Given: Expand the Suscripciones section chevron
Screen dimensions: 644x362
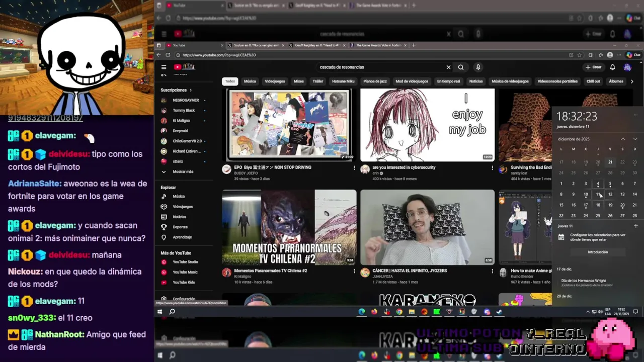Looking at the screenshot, I should point(191,90).
